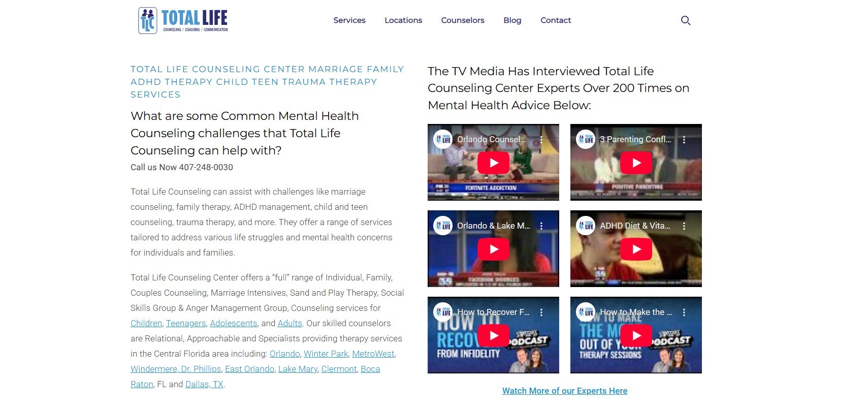Image resolution: width=868 pixels, height=410 pixels.
Task: Open the Adults link
Action: coord(290,323)
